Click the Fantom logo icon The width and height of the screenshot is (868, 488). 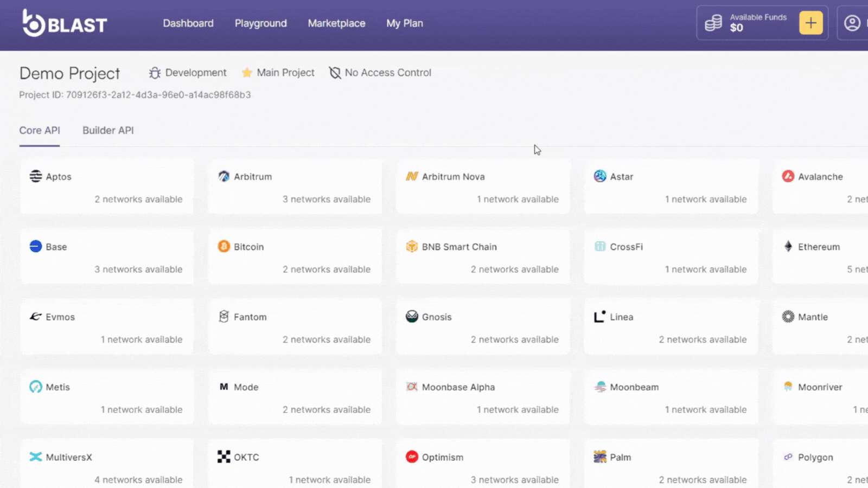224,316
